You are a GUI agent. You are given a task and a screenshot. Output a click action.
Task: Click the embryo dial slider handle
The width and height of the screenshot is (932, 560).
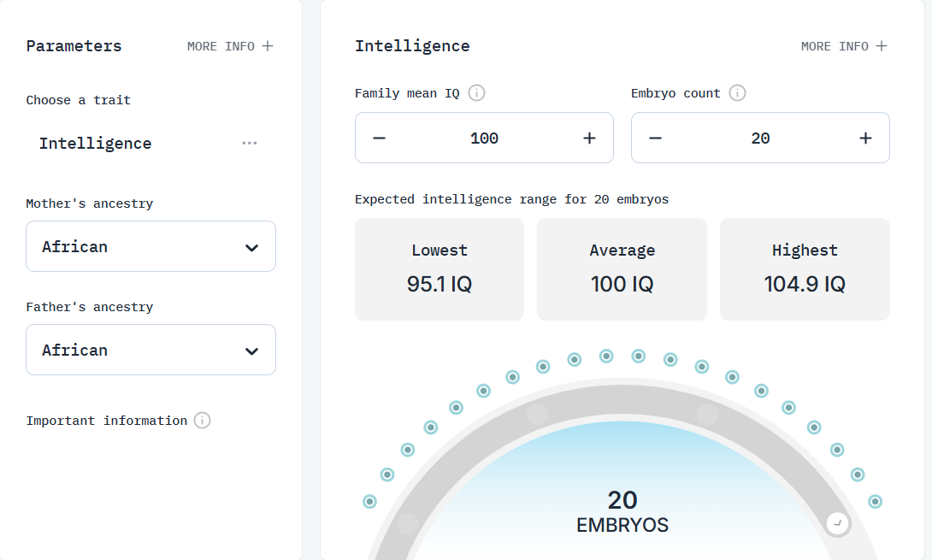[x=837, y=524]
